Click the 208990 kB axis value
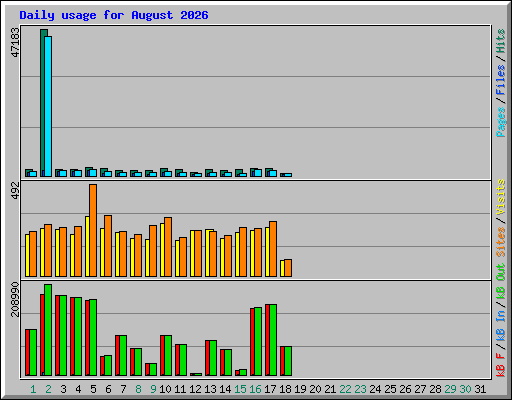 tap(15, 299)
